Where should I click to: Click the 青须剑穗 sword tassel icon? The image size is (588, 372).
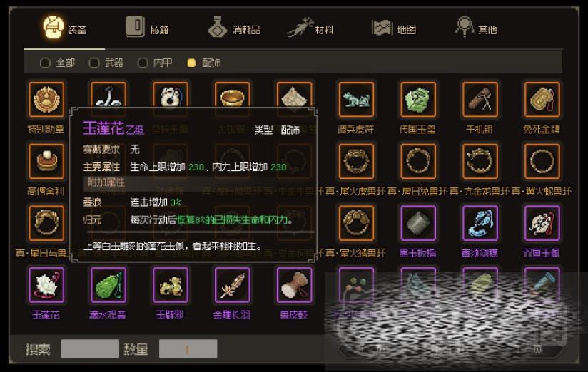(480, 223)
